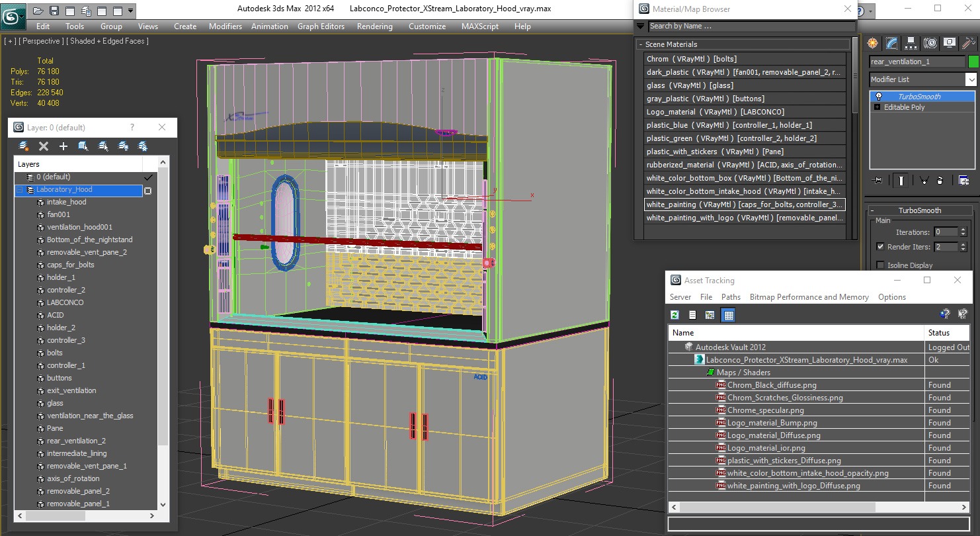Open the Edit menu
This screenshot has height=536, width=980.
pyautogui.click(x=43, y=26)
